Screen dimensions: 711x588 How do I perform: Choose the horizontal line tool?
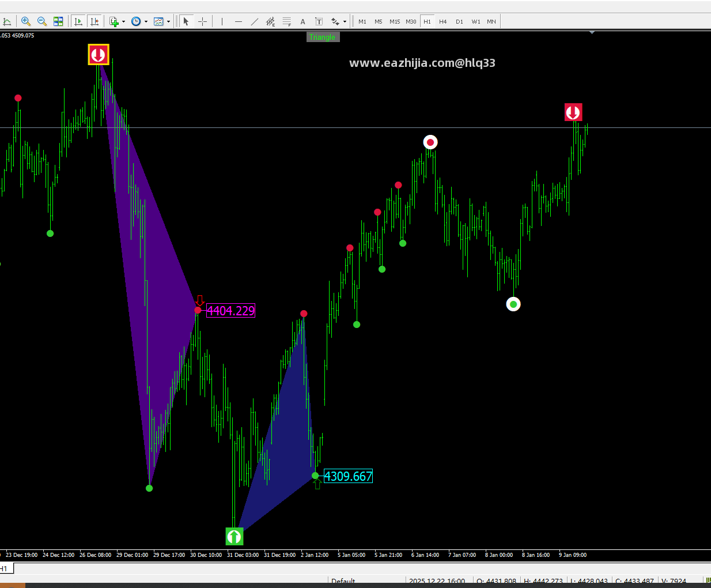point(238,21)
